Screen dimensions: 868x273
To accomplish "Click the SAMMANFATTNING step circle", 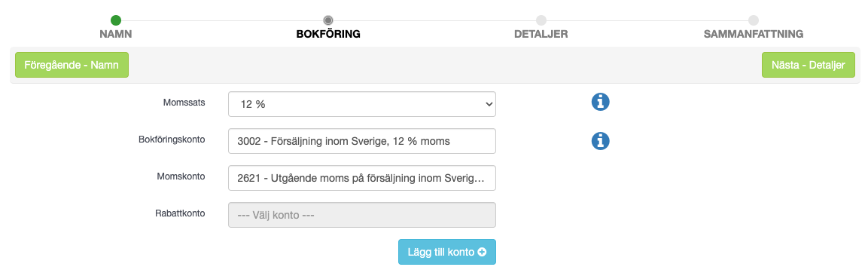I will pyautogui.click(x=754, y=20).
